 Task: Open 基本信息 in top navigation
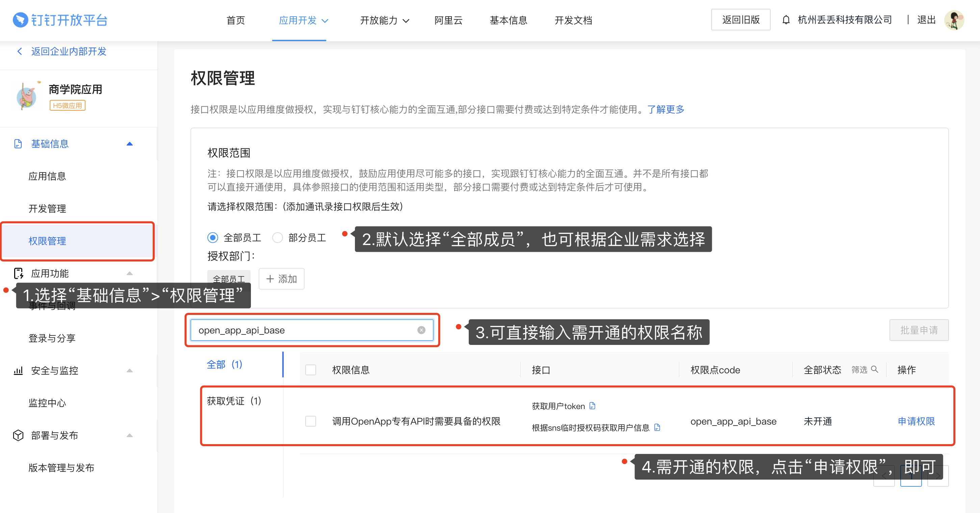click(508, 20)
